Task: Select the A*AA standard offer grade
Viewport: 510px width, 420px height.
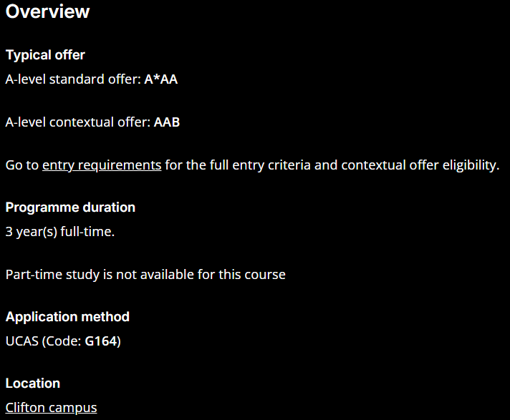Action: [x=160, y=79]
